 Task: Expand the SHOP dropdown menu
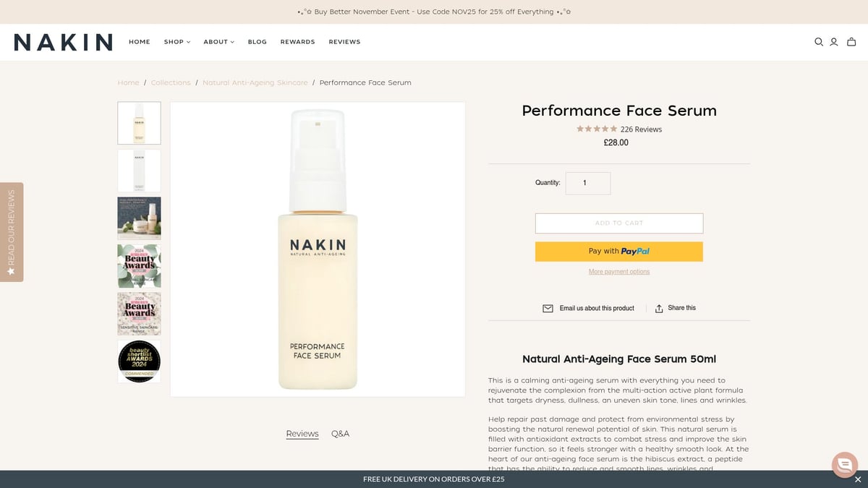tap(176, 41)
